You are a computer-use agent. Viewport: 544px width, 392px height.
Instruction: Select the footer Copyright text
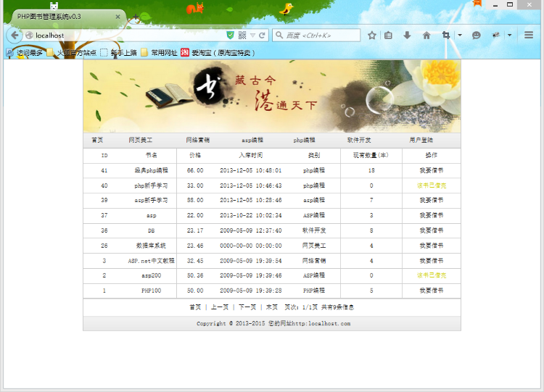click(x=273, y=323)
